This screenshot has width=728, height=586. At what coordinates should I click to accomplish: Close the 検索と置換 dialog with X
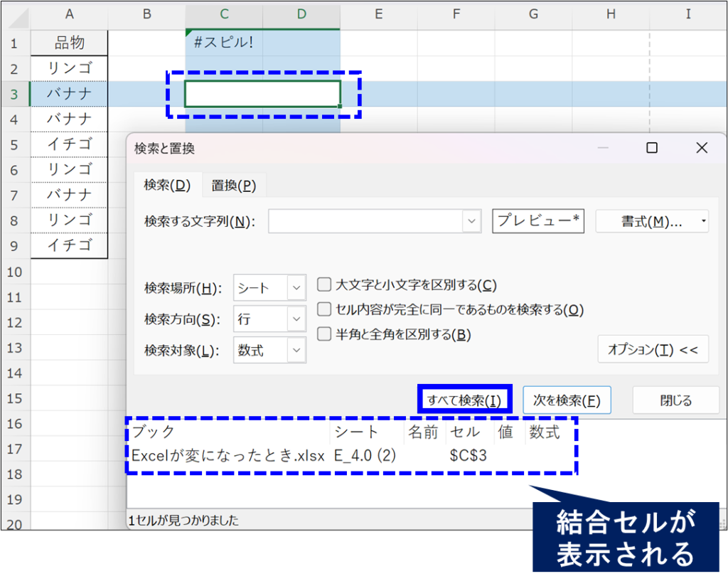pos(702,148)
